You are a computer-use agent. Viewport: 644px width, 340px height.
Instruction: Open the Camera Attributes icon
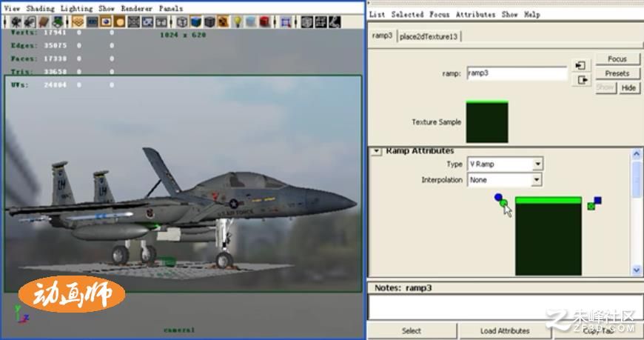click(30, 22)
